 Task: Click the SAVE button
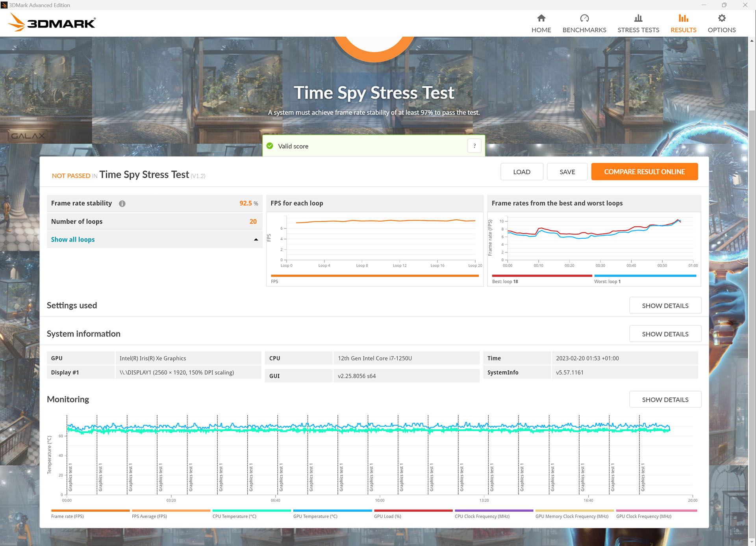click(567, 172)
